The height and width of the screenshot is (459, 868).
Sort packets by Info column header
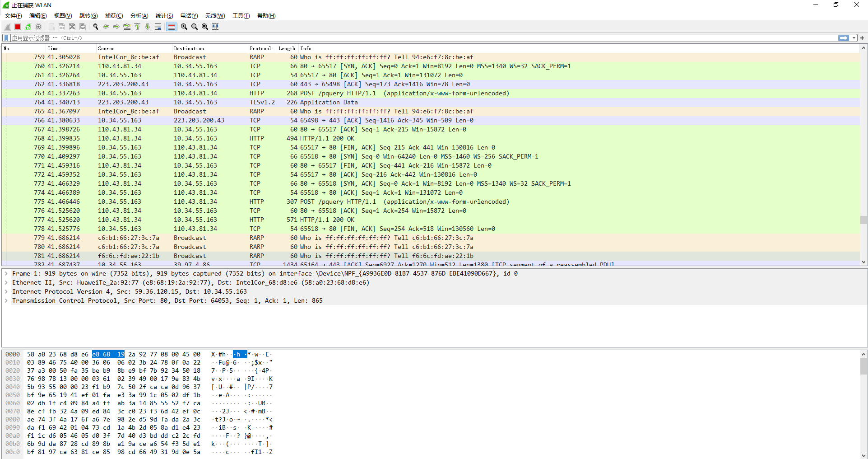tap(579, 48)
